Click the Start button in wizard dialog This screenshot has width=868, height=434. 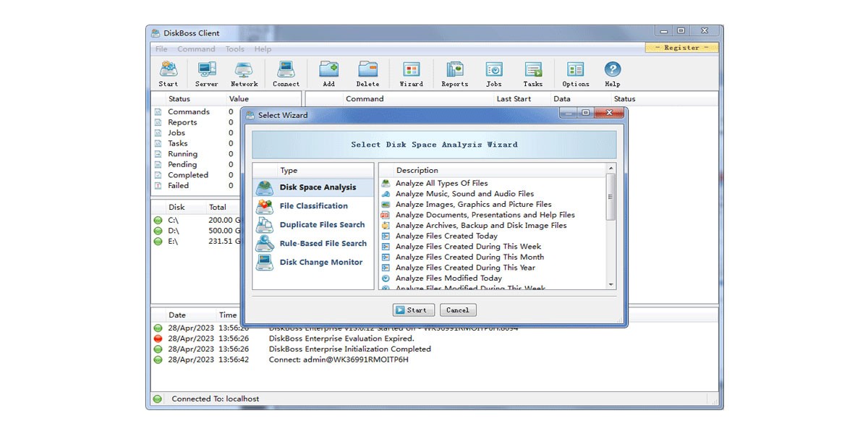(x=413, y=310)
